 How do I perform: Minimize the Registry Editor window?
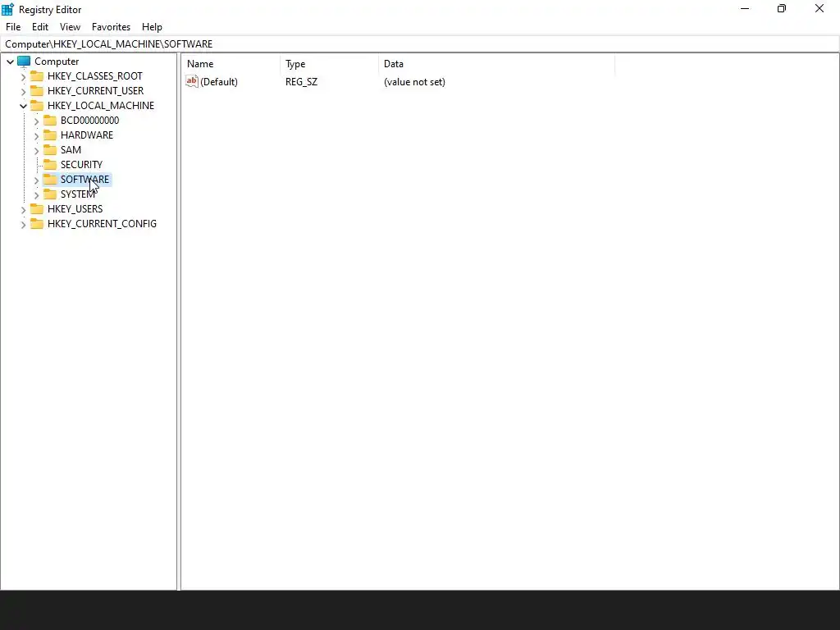[x=745, y=8]
